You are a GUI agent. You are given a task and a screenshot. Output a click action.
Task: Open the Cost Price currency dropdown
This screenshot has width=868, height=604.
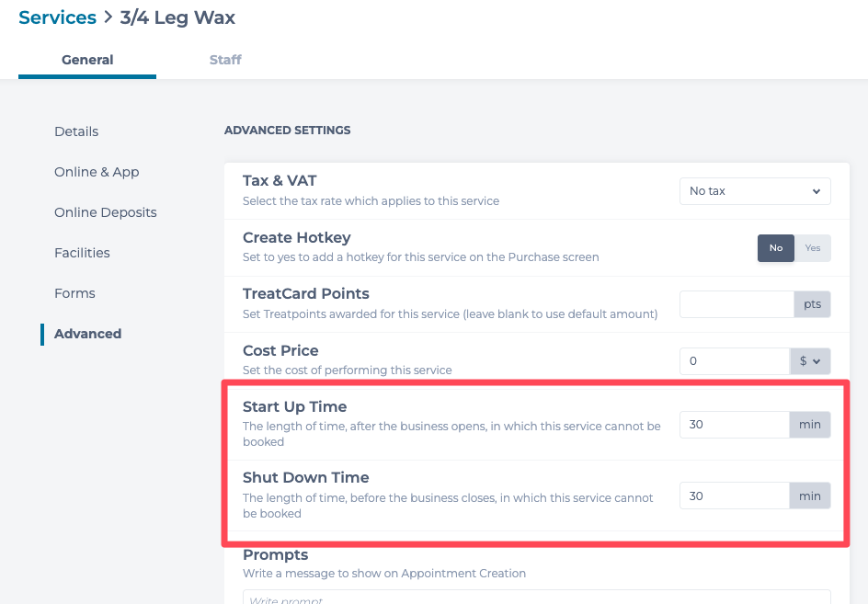(810, 361)
